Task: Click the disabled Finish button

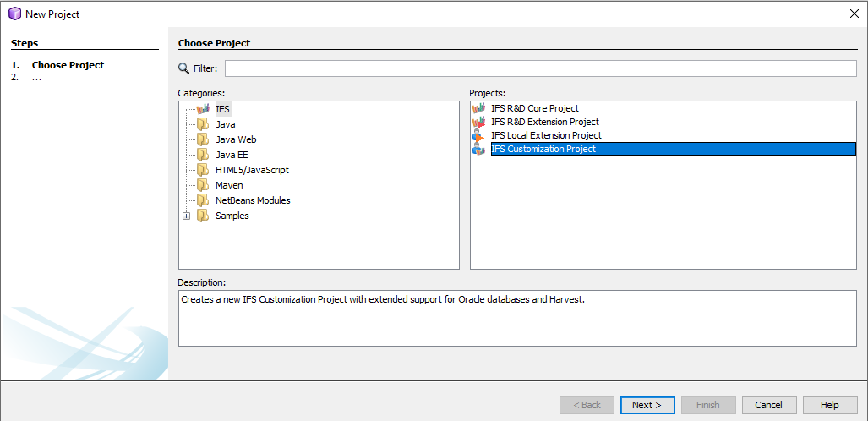Action: [708, 405]
